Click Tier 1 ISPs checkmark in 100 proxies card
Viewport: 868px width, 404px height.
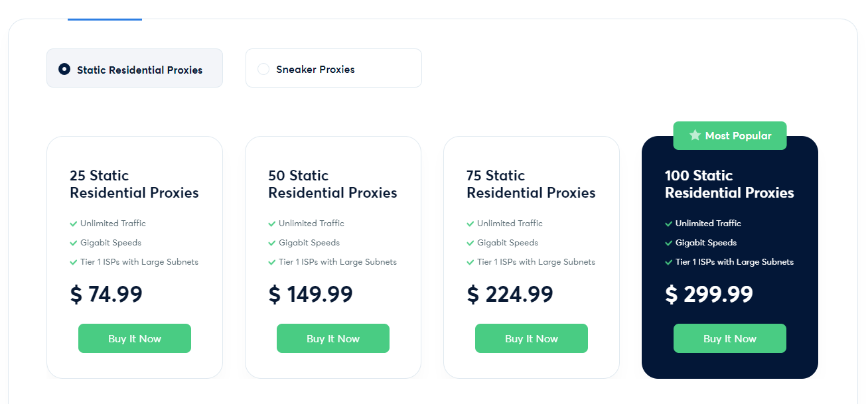click(x=669, y=262)
